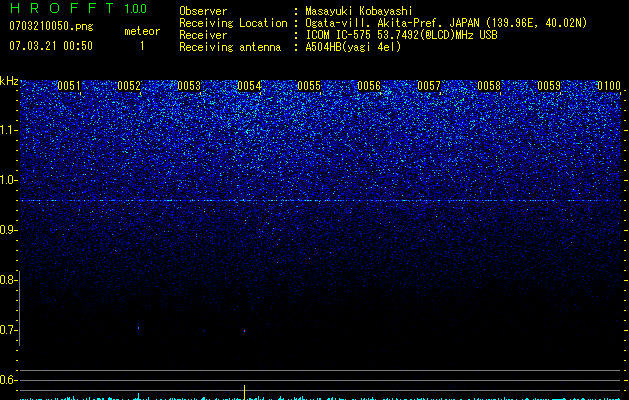This screenshot has width=629, height=400.
Task: Click the 0.6 kHz axis label
Action: click(8, 380)
